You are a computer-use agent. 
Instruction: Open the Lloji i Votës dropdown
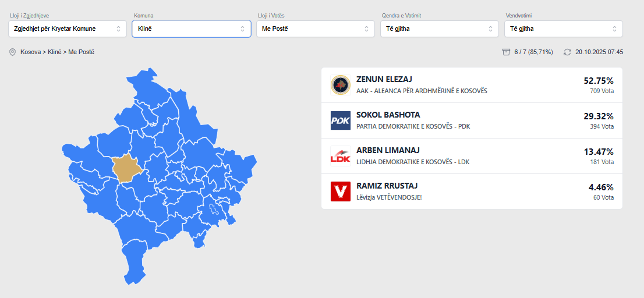tap(316, 29)
